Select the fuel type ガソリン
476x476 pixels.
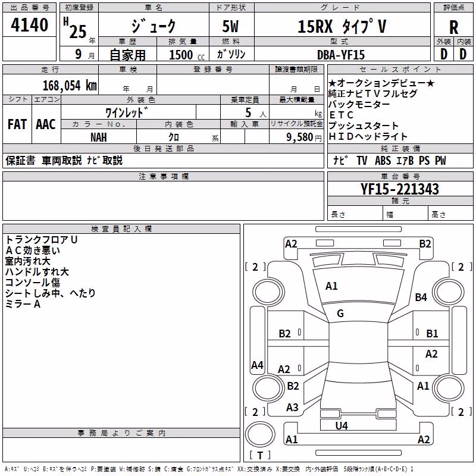point(231,54)
